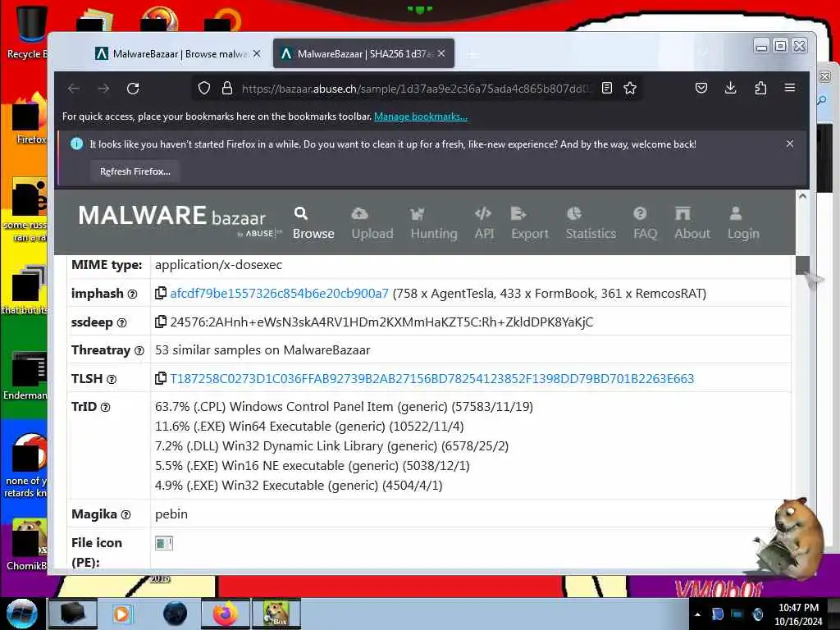Click help icon next to Magika
Screen dimensions: 840x630
[126, 515]
